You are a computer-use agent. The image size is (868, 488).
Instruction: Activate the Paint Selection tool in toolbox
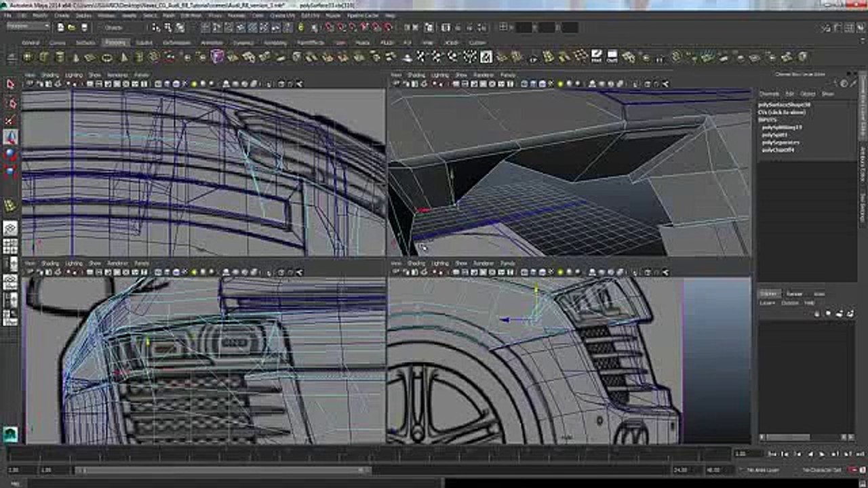point(10,120)
